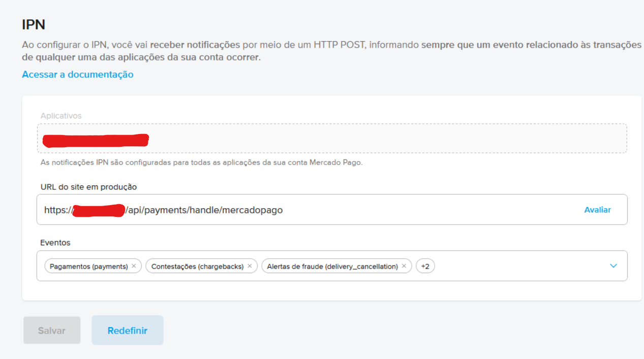Click "Avaliar" to test the production URL

[597, 209]
